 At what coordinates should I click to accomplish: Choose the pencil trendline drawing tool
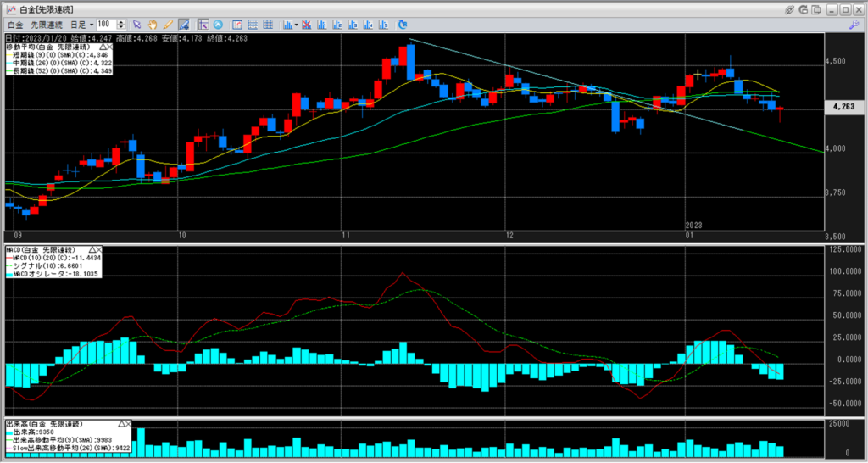coord(168,25)
